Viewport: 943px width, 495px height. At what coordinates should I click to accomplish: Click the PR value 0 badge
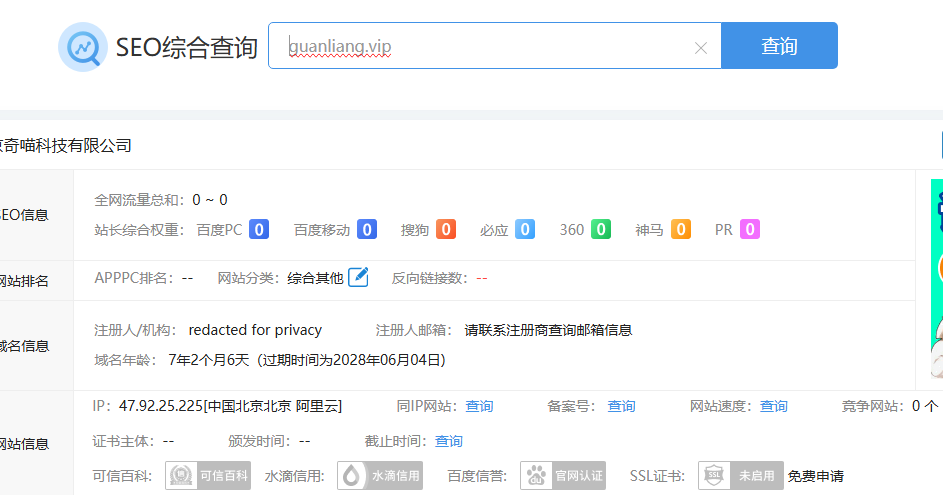pyautogui.click(x=750, y=229)
